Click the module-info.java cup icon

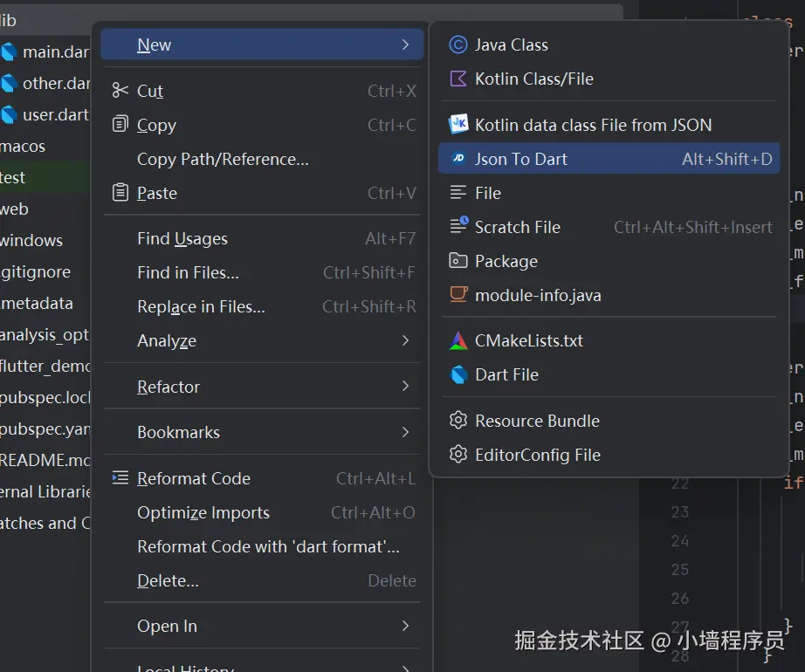(458, 295)
